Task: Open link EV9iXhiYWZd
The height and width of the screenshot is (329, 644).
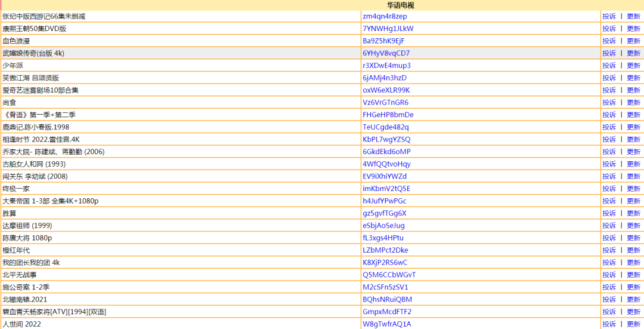Action: pyautogui.click(x=385, y=176)
